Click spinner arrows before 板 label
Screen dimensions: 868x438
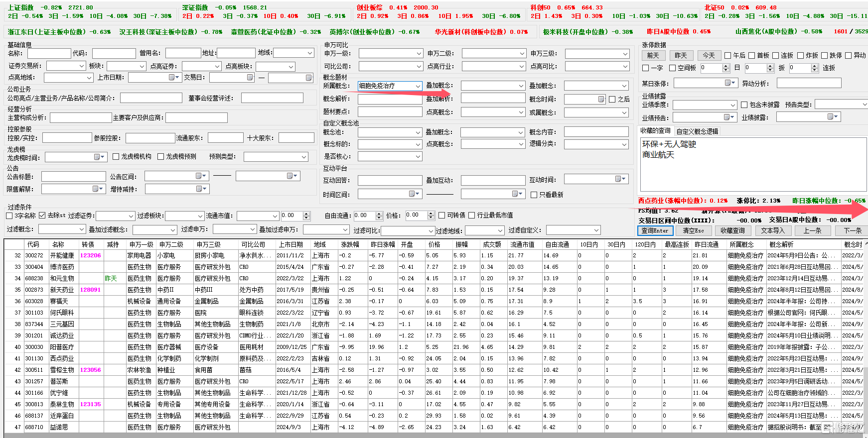pos(770,68)
